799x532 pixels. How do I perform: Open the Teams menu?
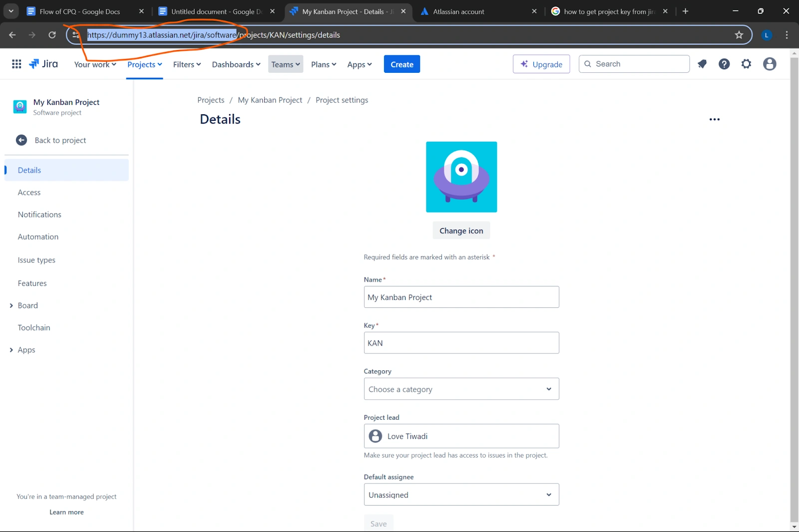point(285,64)
